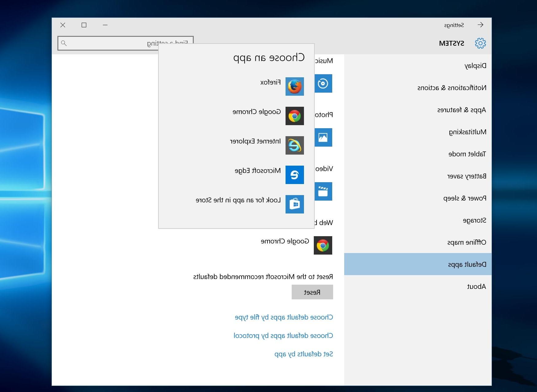
Task: Go back using the Settings back arrow
Action: pos(481,25)
